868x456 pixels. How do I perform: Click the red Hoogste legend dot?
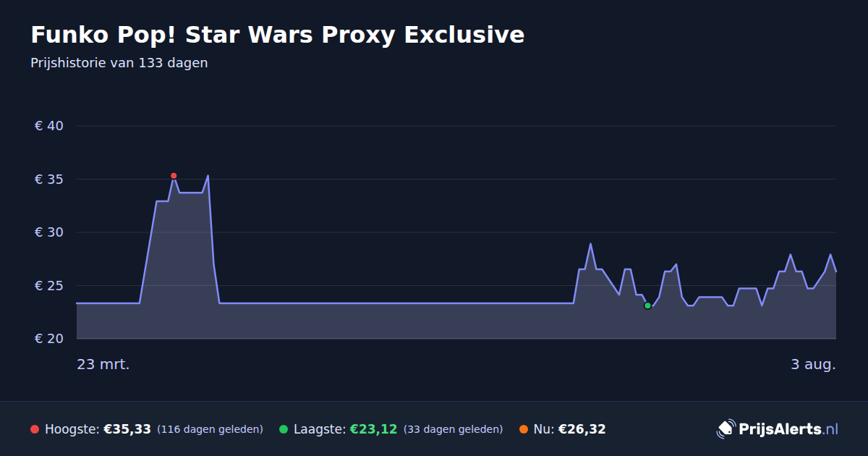tap(35, 429)
